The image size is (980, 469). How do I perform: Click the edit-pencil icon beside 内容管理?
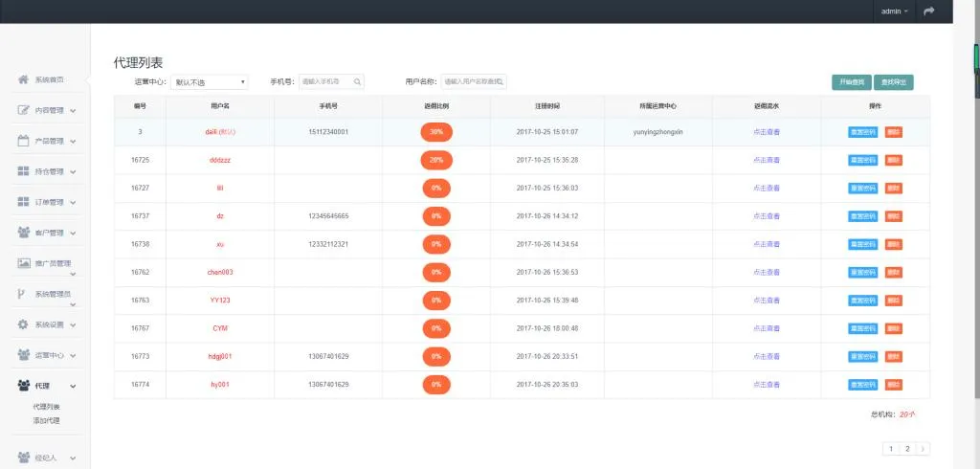[x=24, y=110]
